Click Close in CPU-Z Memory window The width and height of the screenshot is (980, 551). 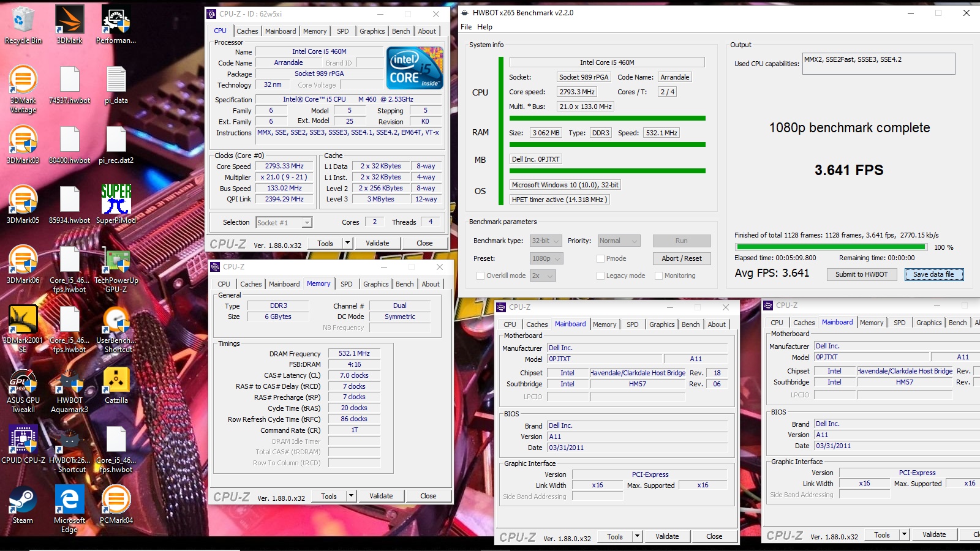(428, 496)
